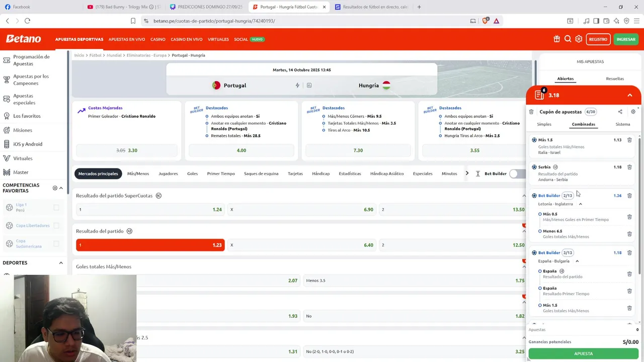Open the Más/Menos market tab
Screen dimensions: 644x362
click(x=138, y=173)
